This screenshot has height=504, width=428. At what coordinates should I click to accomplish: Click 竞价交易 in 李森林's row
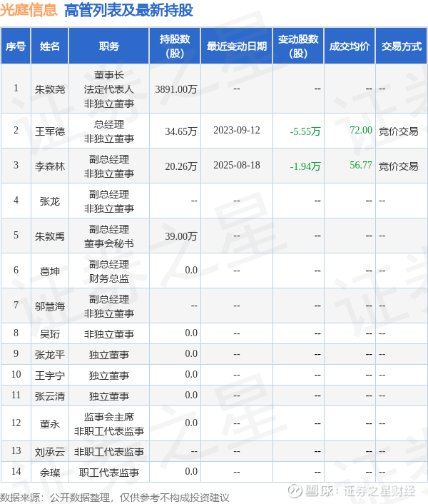click(399, 166)
